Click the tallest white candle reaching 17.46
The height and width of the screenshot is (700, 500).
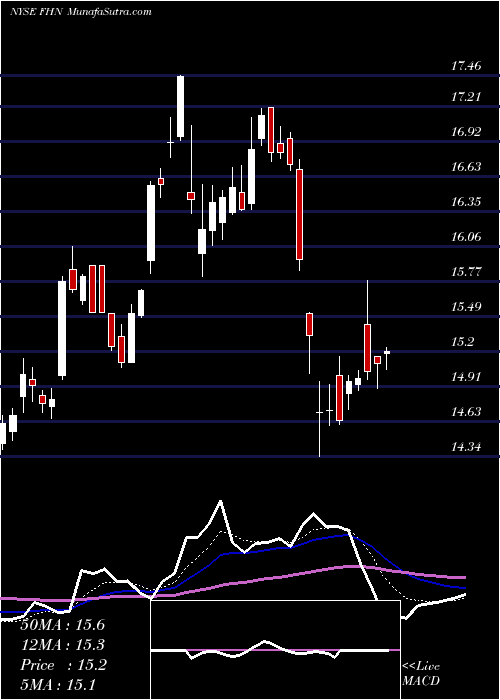click(x=180, y=108)
